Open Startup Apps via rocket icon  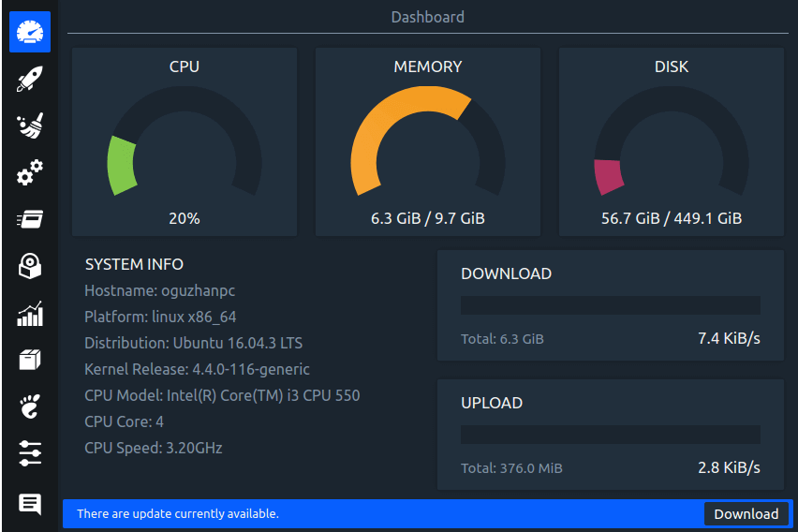coord(30,80)
